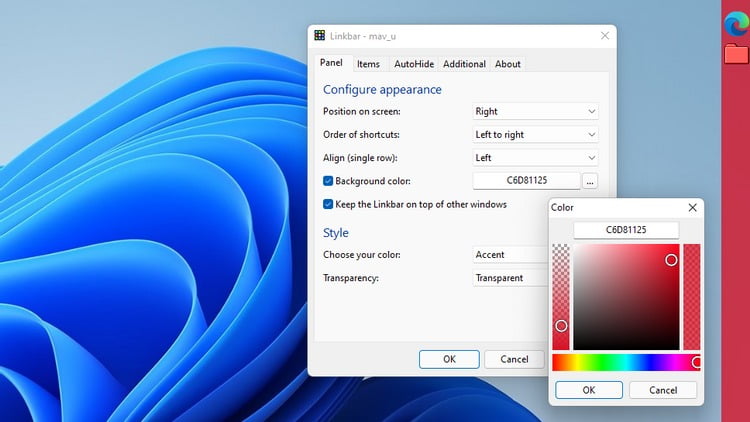Click Cancel in the Linkbar settings window
This screenshot has height=422, width=750.
point(514,359)
